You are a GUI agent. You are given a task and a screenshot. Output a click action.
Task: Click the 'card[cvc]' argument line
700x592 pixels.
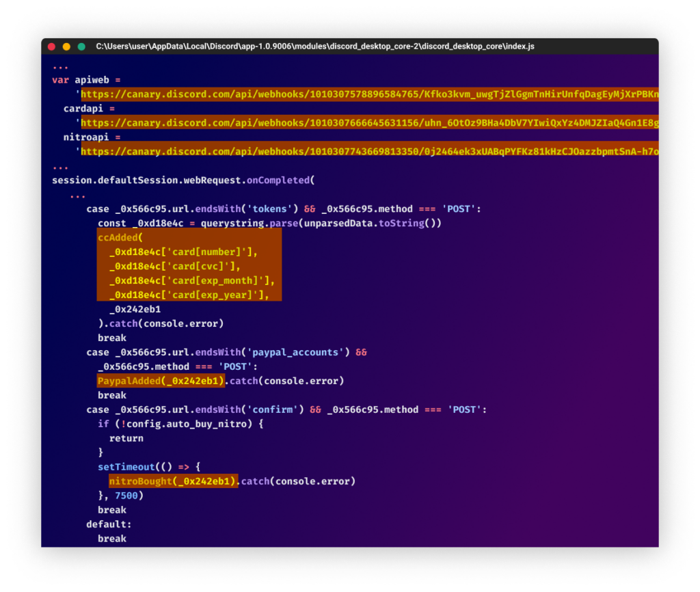pyautogui.click(x=175, y=266)
